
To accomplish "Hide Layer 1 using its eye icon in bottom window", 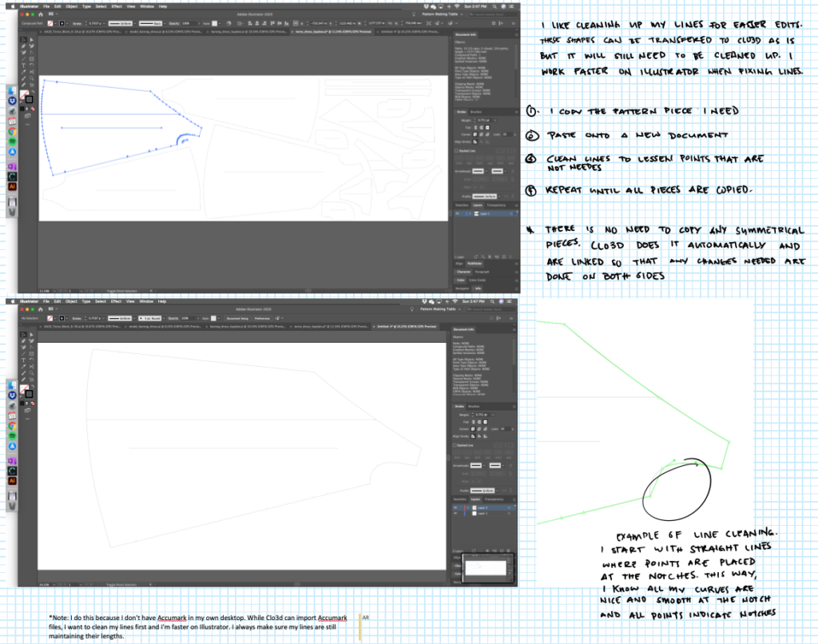I will [455, 514].
